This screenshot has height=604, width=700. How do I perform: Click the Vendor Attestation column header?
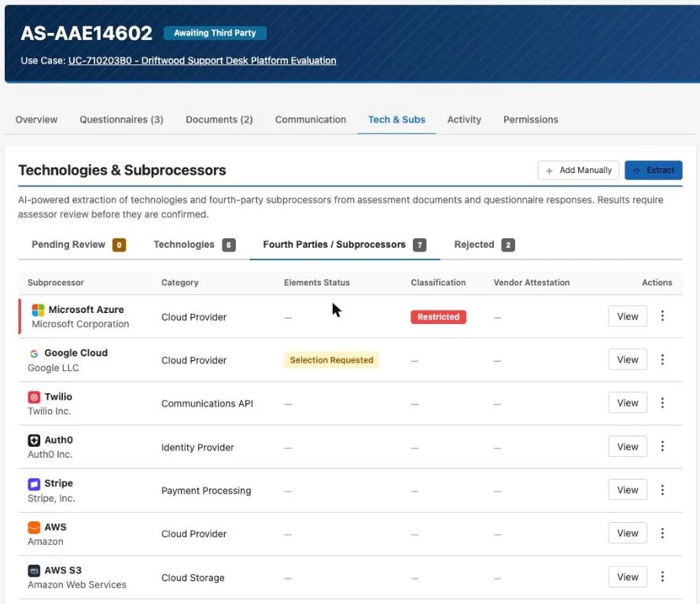(x=532, y=282)
